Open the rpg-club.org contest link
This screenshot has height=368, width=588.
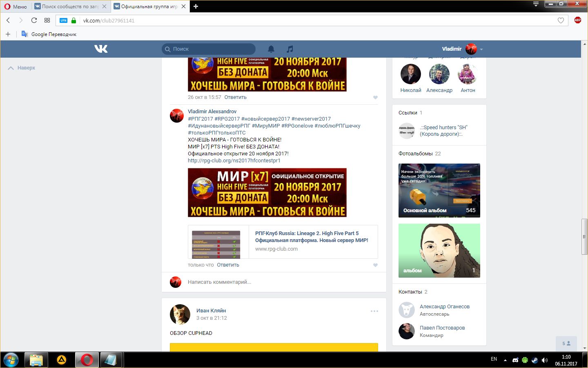click(234, 161)
